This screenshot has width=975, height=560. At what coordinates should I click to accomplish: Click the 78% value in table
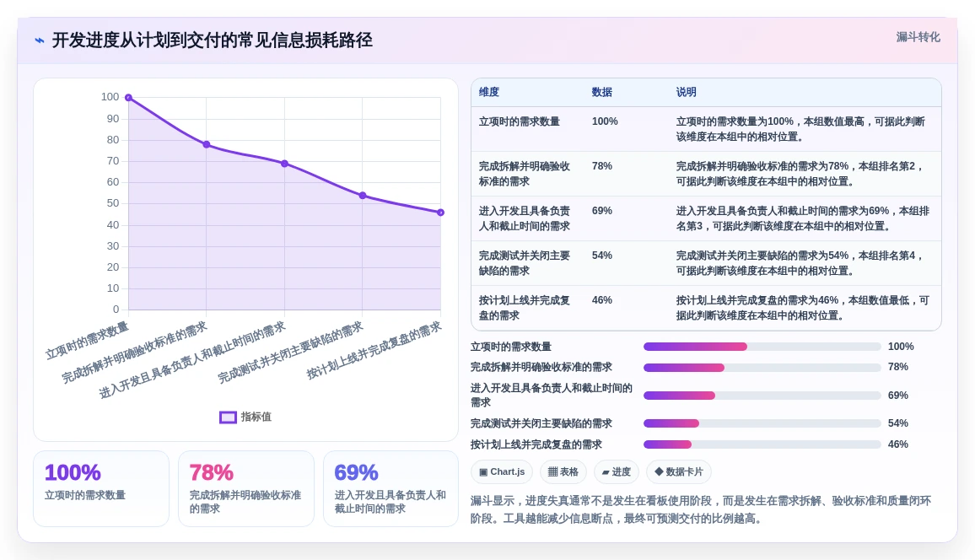pyautogui.click(x=602, y=167)
